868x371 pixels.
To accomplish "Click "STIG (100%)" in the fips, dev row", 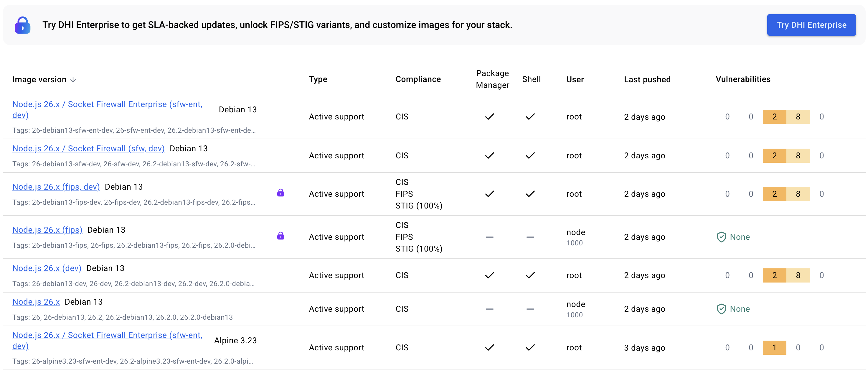I will click(419, 206).
